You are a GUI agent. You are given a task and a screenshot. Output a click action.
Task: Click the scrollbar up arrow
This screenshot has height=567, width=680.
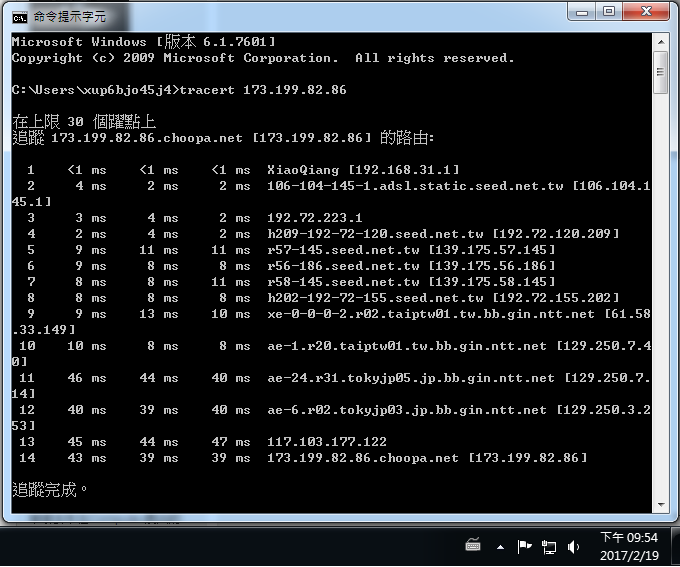[x=661, y=42]
